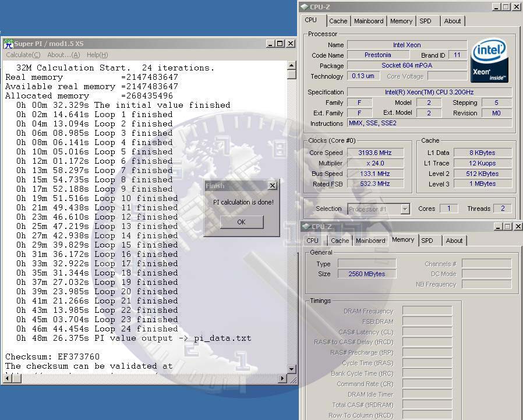The image size is (523, 420).
Task: Click the PI value output pi_data.txt line
Action: pyautogui.click(x=134, y=338)
